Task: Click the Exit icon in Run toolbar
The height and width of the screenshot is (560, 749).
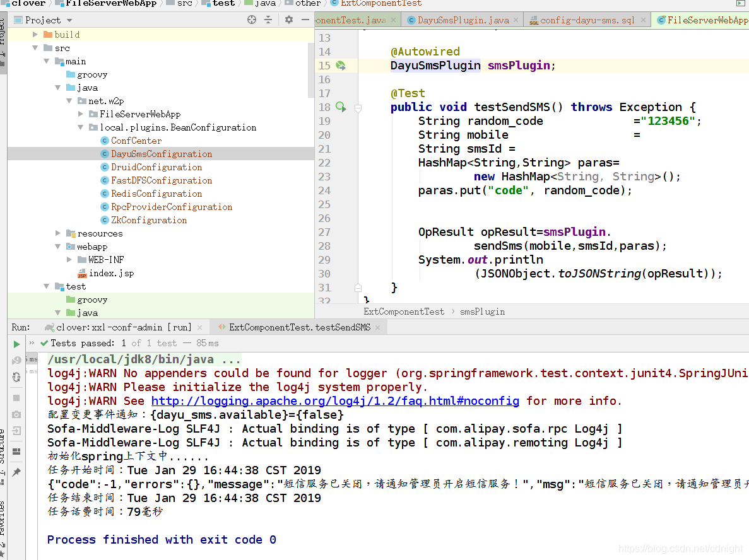Action: point(16,431)
